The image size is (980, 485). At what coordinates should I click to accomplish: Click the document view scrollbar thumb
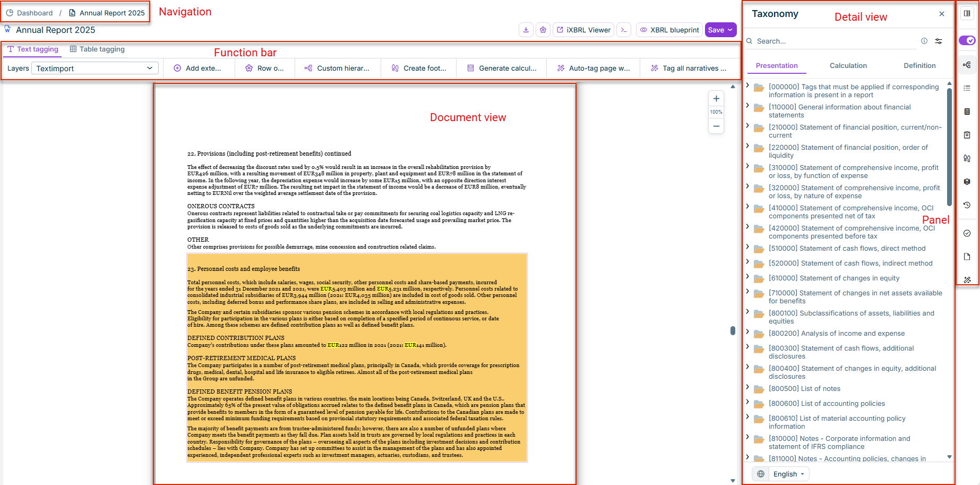(x=733, y=330)
